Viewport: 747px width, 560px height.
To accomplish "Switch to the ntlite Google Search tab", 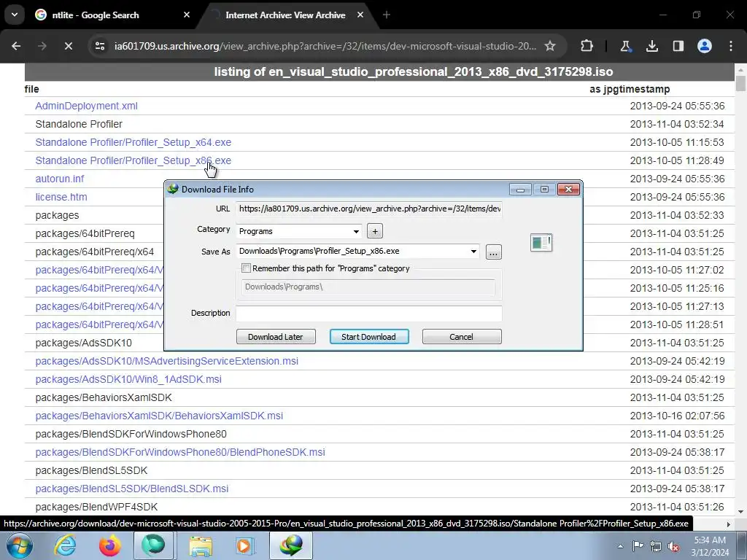I will click(x=112, y=15).
